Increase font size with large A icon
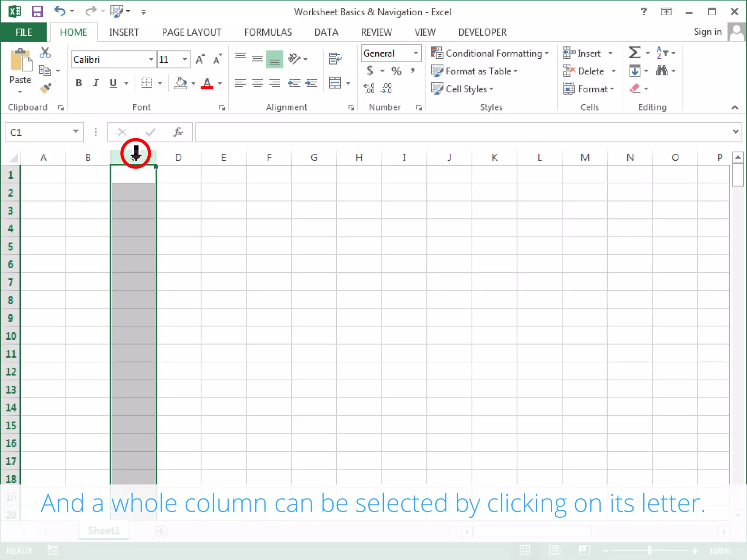 [x=200, y=59]
